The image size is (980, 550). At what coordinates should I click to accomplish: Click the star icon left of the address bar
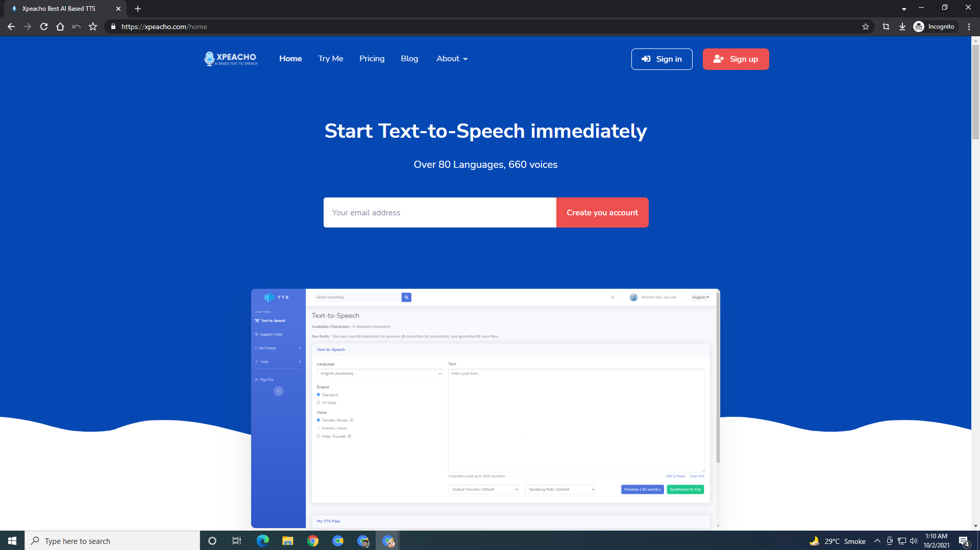tap(93, 27)
